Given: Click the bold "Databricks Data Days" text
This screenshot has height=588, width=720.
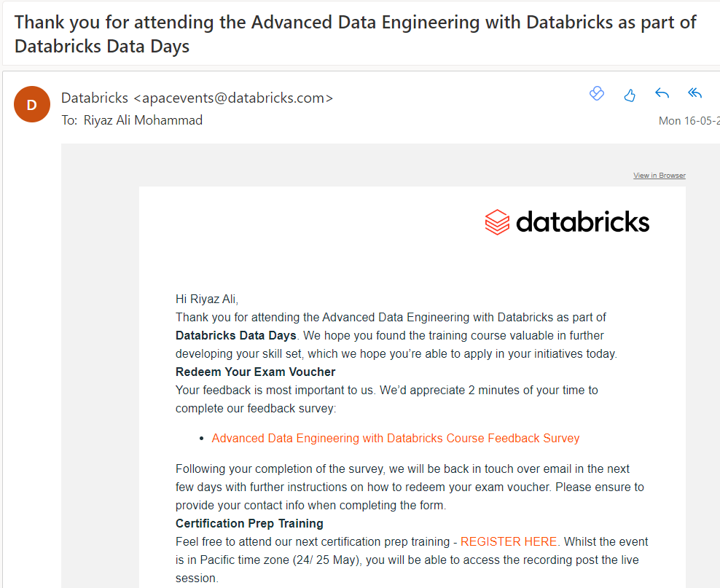Looking at the screenshot, I should (236, 335).
